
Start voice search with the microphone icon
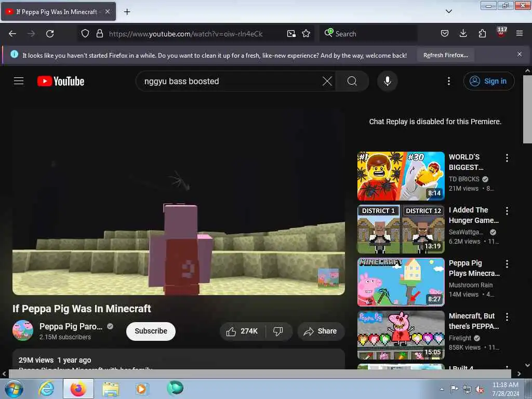coord(388,81)
